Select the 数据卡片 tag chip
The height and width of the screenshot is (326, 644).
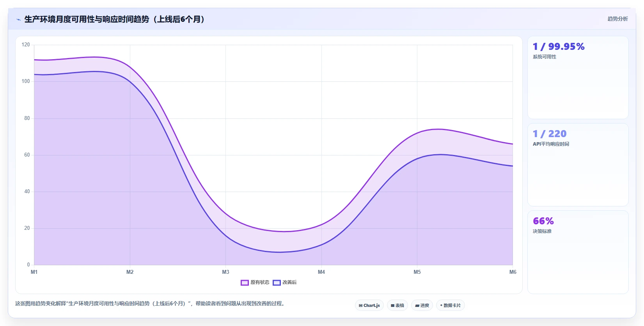[x=451, y=305]
